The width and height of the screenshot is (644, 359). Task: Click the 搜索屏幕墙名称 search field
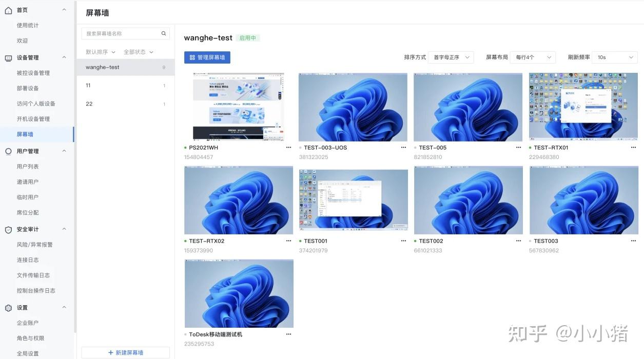(126, 33)
